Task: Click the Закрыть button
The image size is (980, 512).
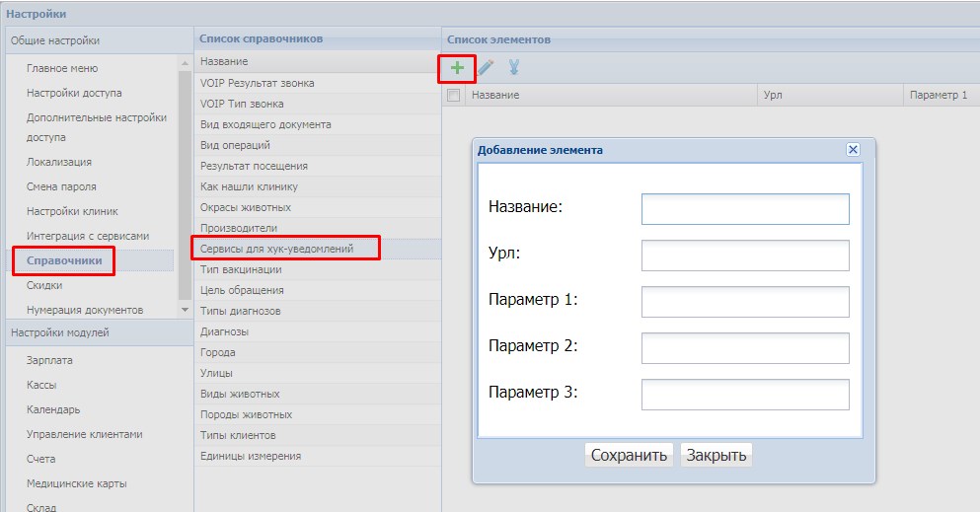Action: coord(716,455)
